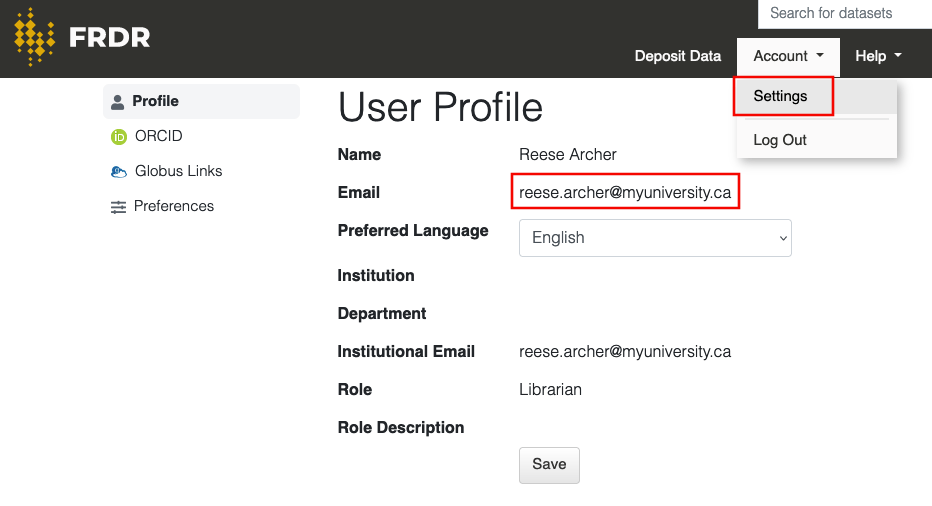Click the Institutional Email address value
The image size is (932, 506).
(625, 351)
